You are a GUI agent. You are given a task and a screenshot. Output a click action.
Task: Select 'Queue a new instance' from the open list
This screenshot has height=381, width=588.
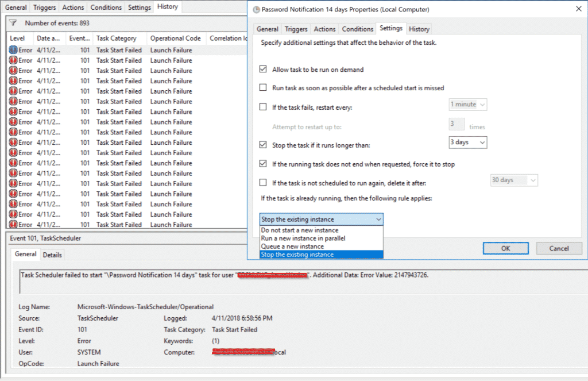(x=300, y=246)
